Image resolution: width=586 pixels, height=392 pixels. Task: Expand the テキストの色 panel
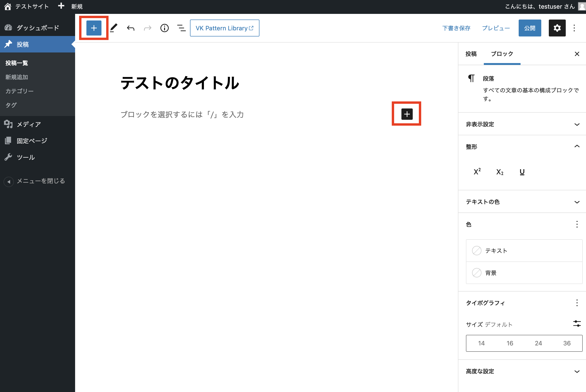[522, 202]
